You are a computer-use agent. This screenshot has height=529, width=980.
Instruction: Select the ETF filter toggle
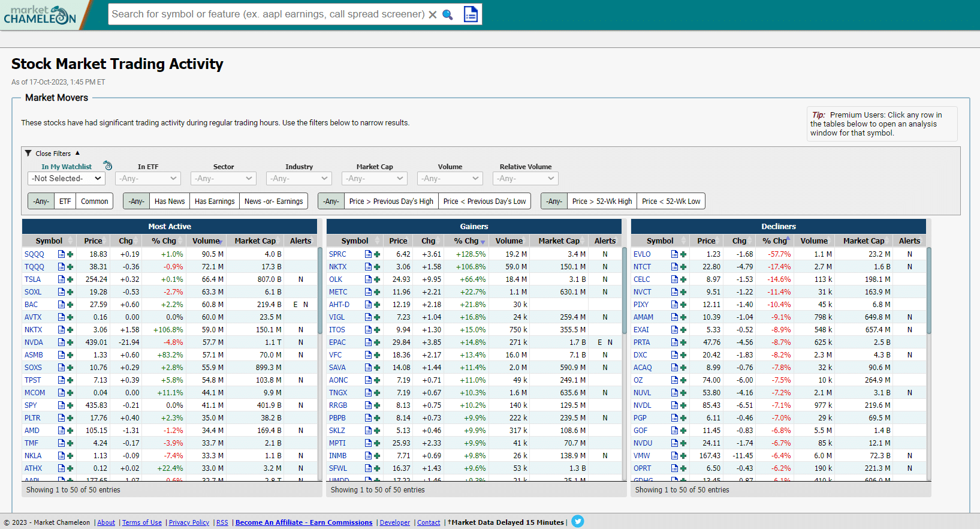[65, 202]
